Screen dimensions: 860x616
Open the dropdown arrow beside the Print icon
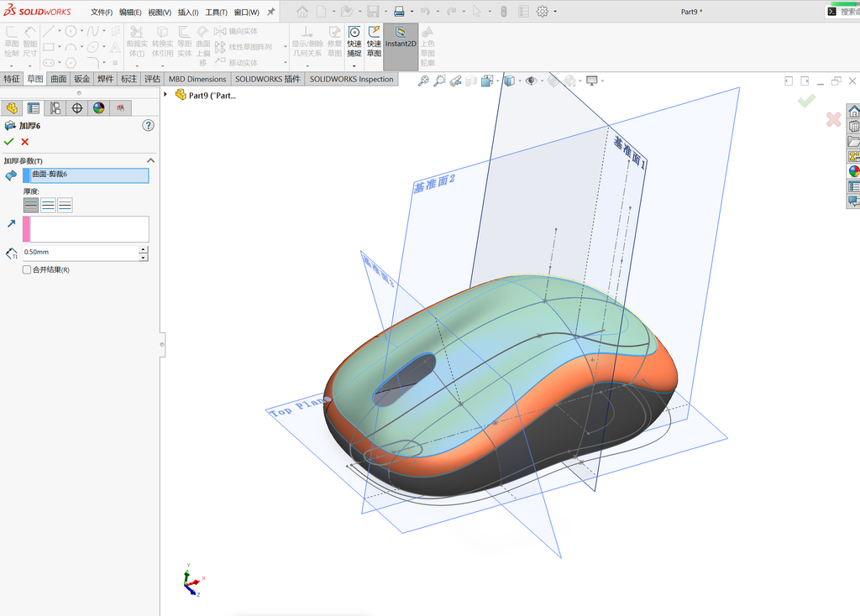point(410,12)
